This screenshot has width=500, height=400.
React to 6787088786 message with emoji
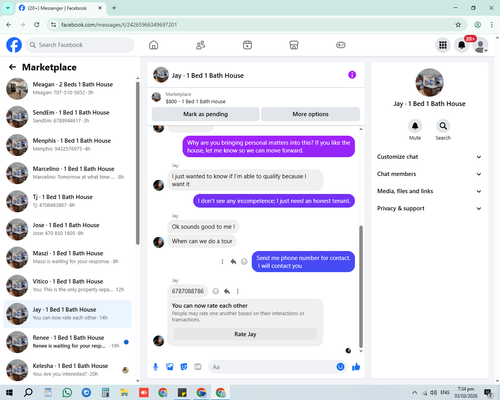click(x=216, y=291)
